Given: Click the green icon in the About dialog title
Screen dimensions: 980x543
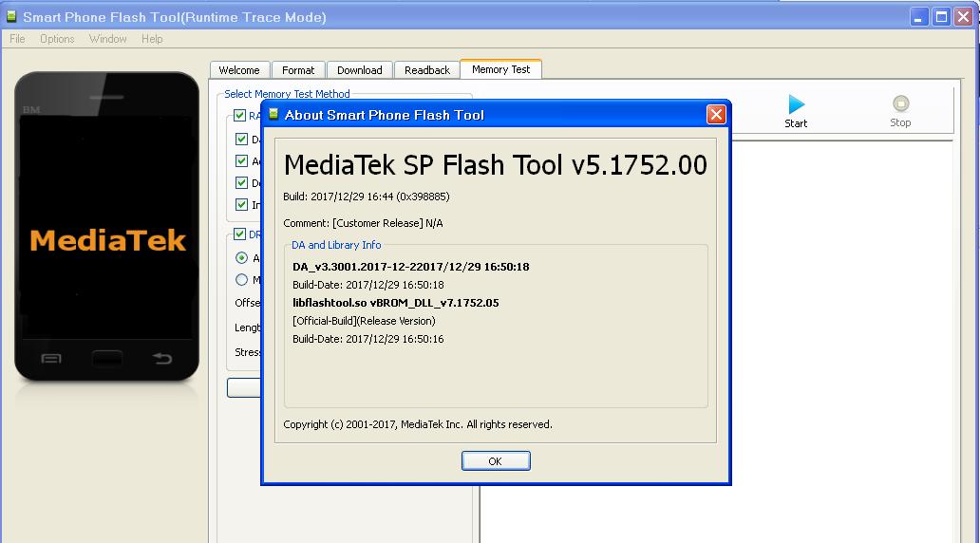Looking at the screenshot, I should tap(273, 115).
